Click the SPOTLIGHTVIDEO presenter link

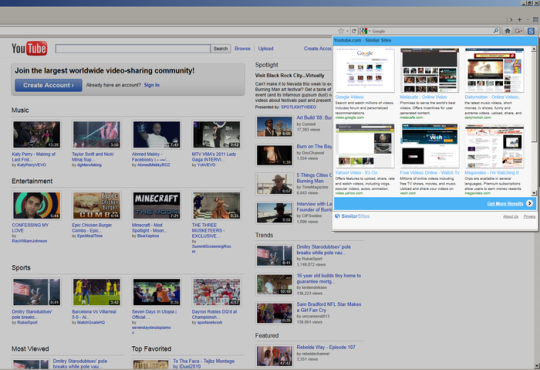[x=298, y=107]
